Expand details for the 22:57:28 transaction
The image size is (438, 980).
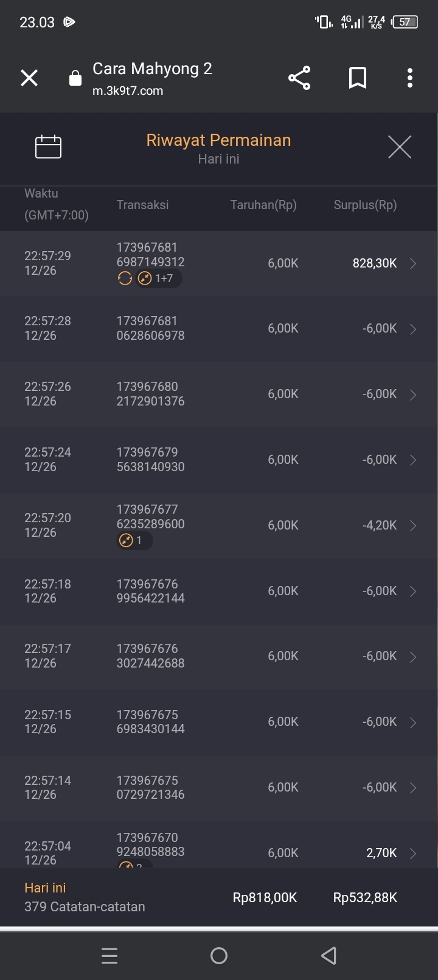(413, 329)
